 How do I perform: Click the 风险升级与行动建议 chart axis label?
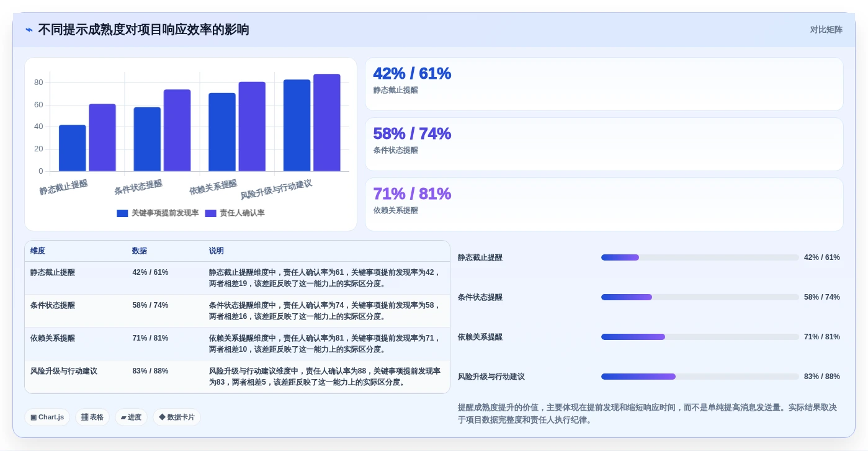pyautogui.click(x=276, y=189)
